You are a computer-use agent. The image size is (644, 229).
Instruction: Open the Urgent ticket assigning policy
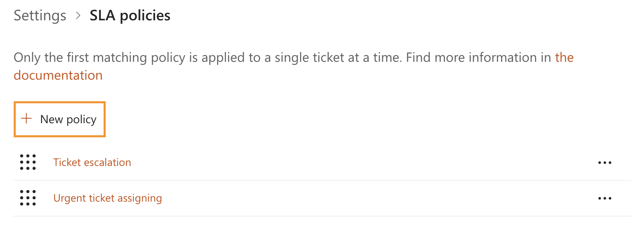click(107, 198)
